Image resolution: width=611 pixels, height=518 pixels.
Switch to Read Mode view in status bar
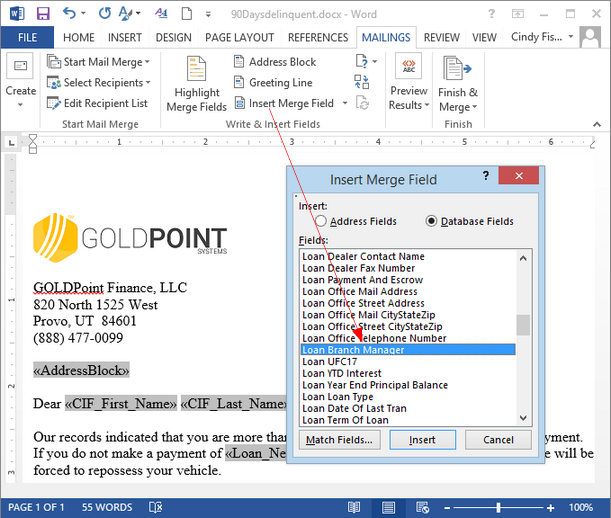pos(354,507)
